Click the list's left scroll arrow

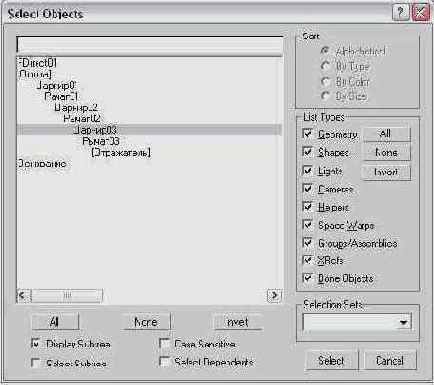tap(23, 295)
